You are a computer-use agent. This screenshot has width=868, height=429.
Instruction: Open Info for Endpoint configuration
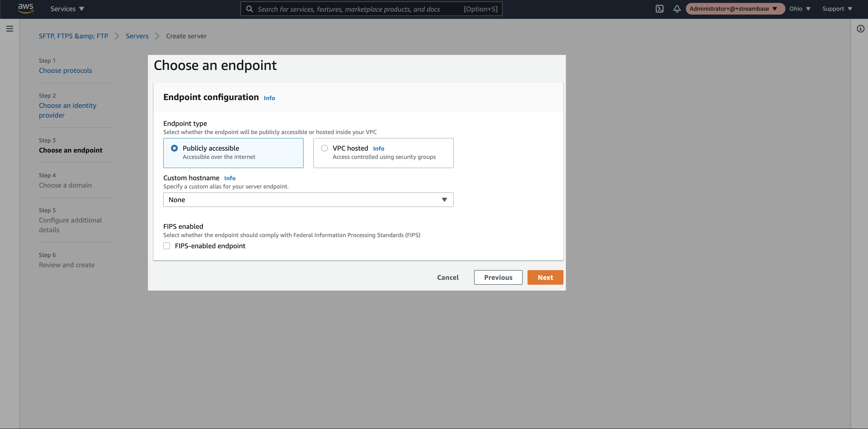click(x=269, y=98)
